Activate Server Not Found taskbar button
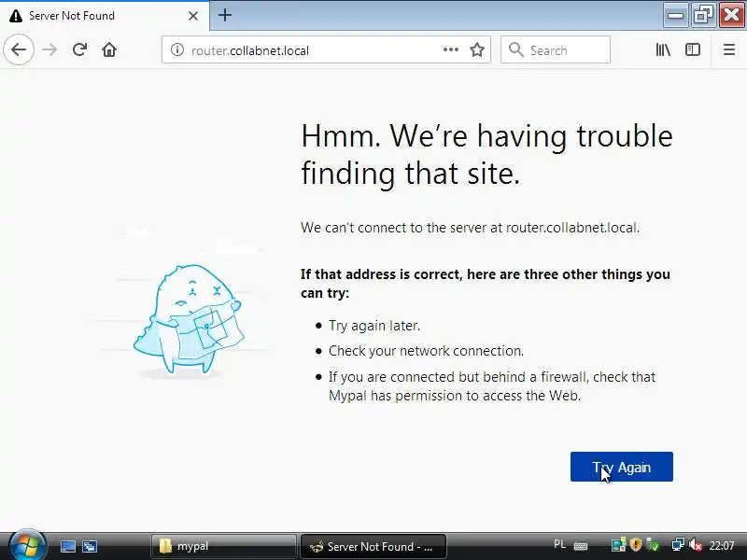The height and width of the screenshot is (560, 747). 373,546
